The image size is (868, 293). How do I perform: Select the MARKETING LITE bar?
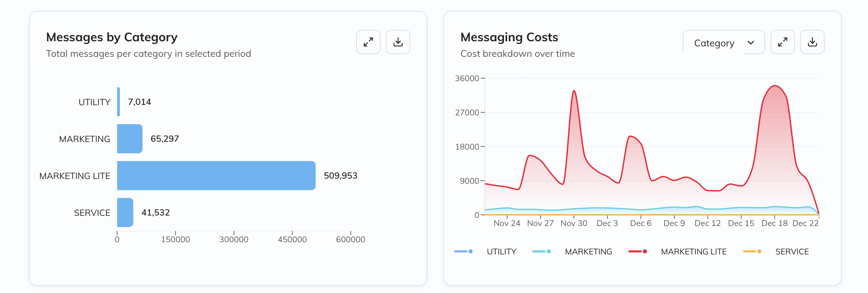[x=216, y=176]
